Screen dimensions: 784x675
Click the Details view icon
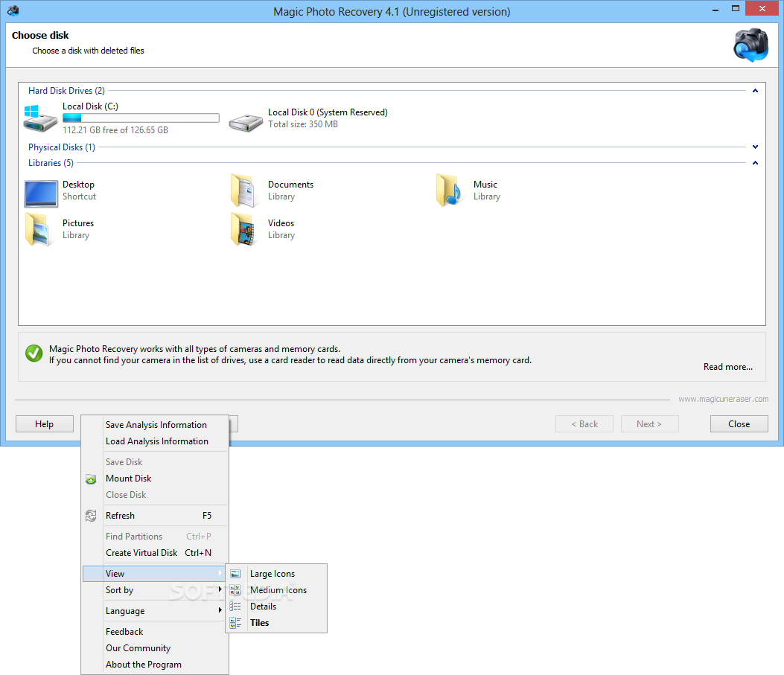click(235, 607)
